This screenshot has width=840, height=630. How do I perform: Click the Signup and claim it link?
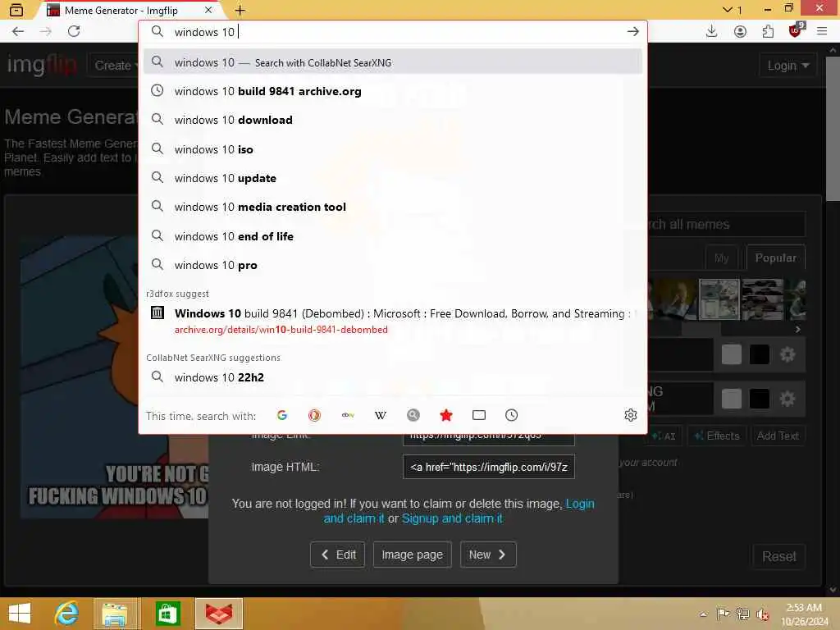tap(452, 518)
